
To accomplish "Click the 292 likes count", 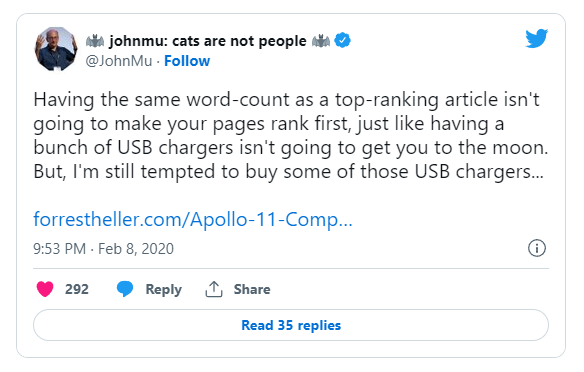I will point(77,289).
